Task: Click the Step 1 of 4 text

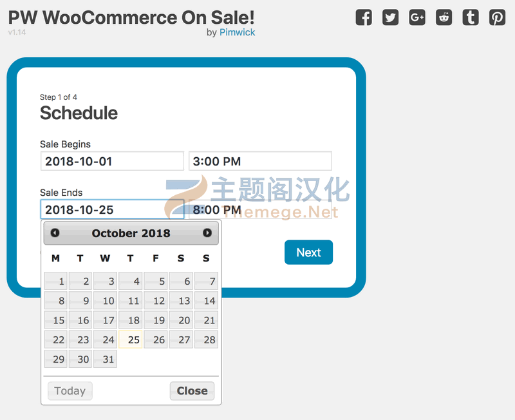Action: [x=59, y=97]
